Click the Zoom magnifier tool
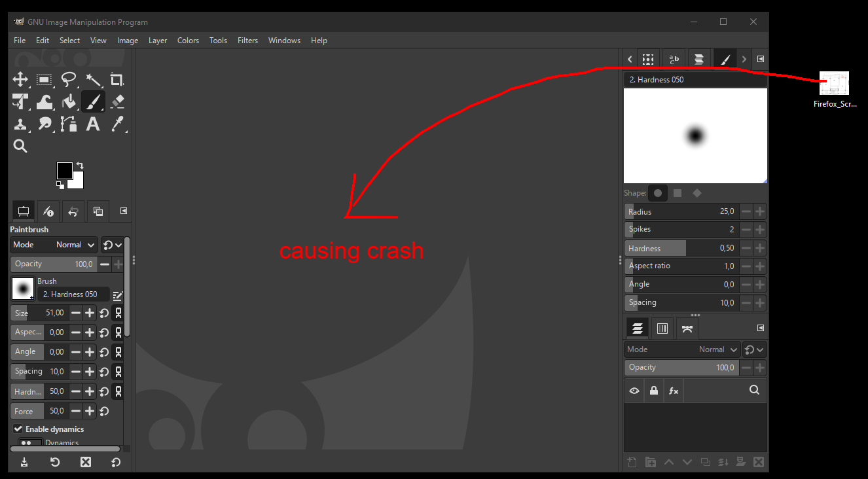Image resolution: width=868 pixels, height=479 pixels. (20, 146)
